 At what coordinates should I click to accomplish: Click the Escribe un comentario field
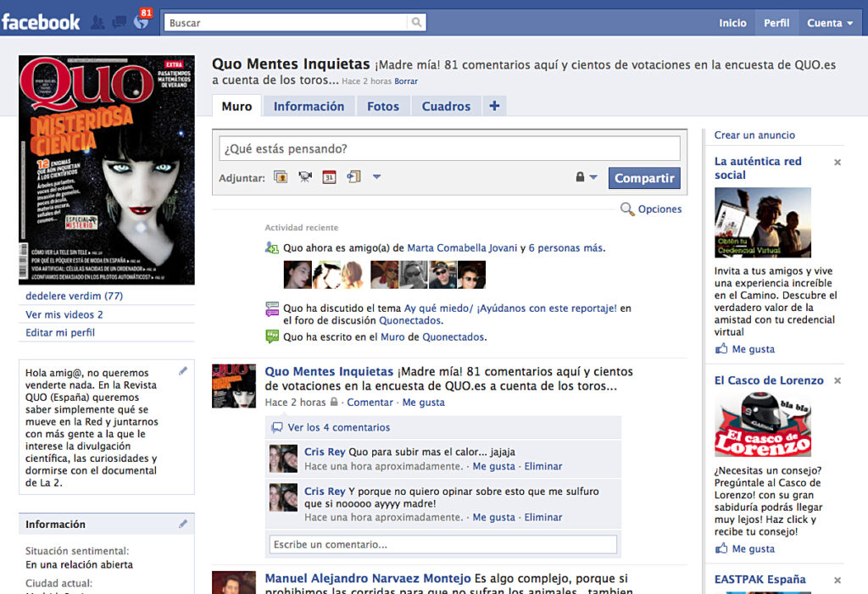pyautogui.click(x=442, y=544)
